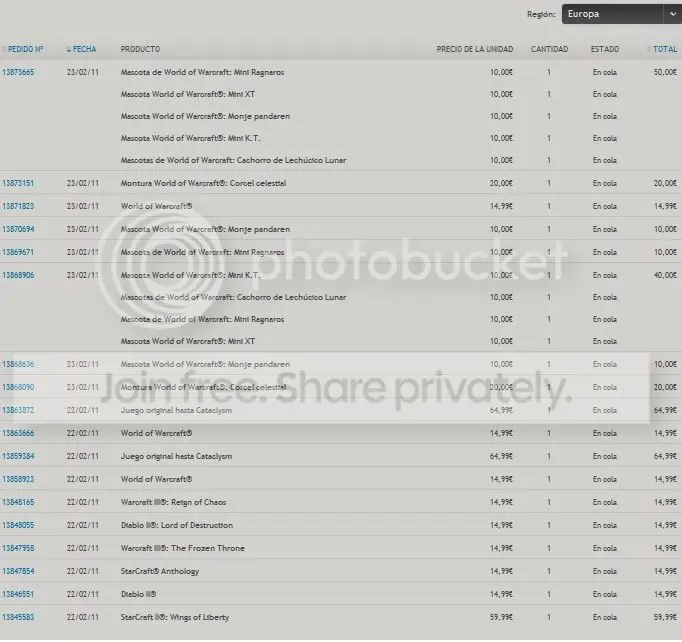Select Montura Corcel celestial in order 13873151
This screenshot has width=682, height=642.
tap(203, 183)
